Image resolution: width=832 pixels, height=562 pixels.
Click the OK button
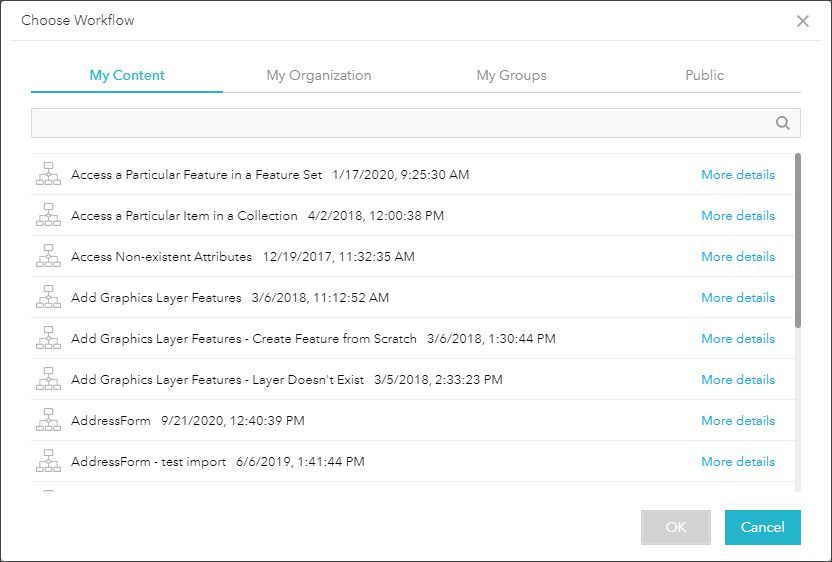click(x=676, y=527)
